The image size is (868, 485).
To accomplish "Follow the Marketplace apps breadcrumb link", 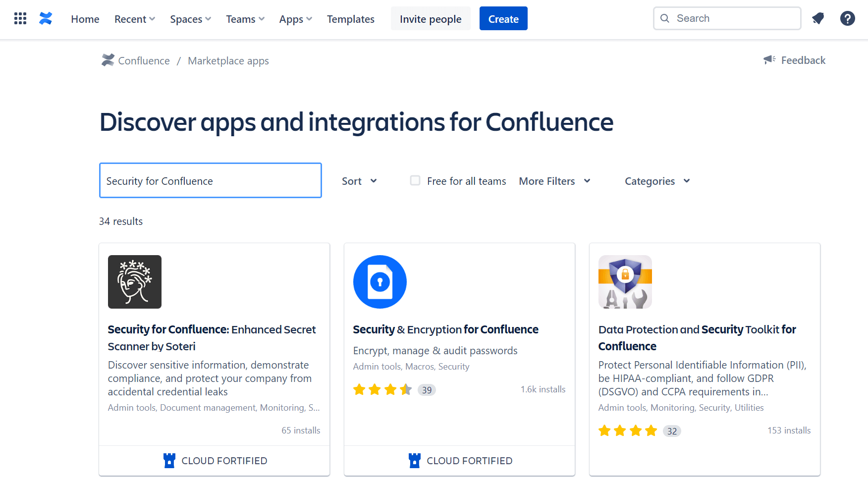I will coord(228,61).
